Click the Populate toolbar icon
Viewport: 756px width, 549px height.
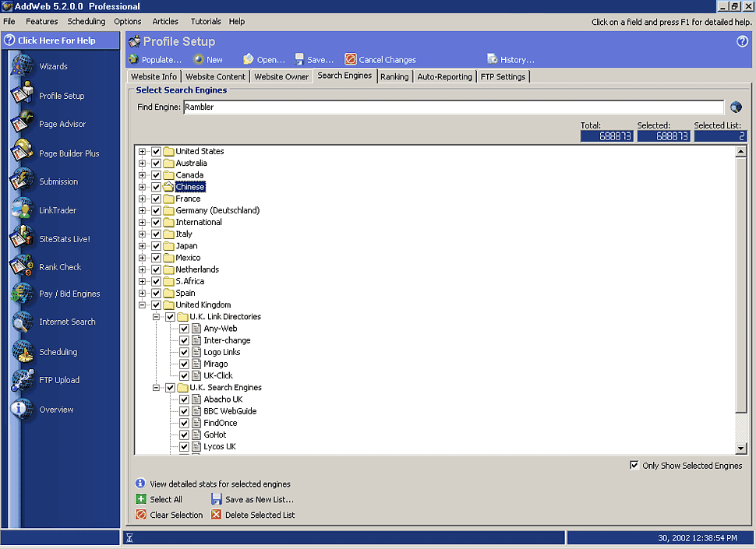pos(134,59)
